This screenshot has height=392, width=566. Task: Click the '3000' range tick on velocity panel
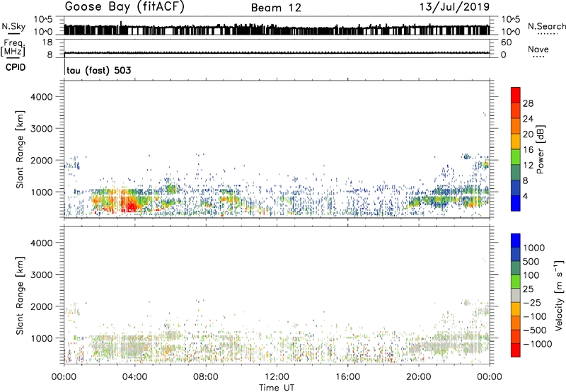click(x=42, y=275)
